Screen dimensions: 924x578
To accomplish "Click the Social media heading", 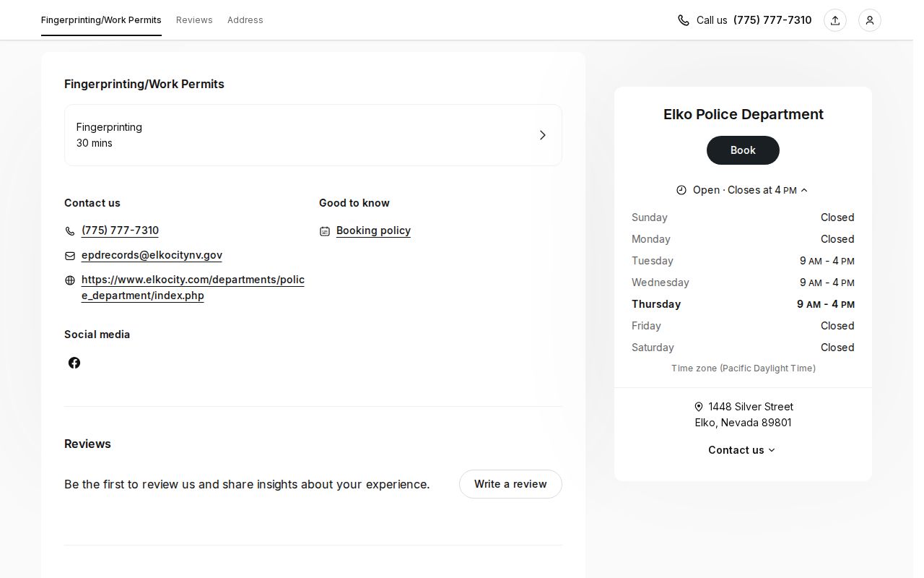I will click(97, 335).
